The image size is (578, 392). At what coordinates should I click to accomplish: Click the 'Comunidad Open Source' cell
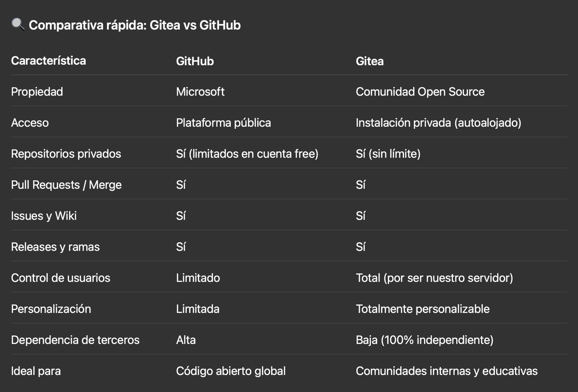[420, 92]
